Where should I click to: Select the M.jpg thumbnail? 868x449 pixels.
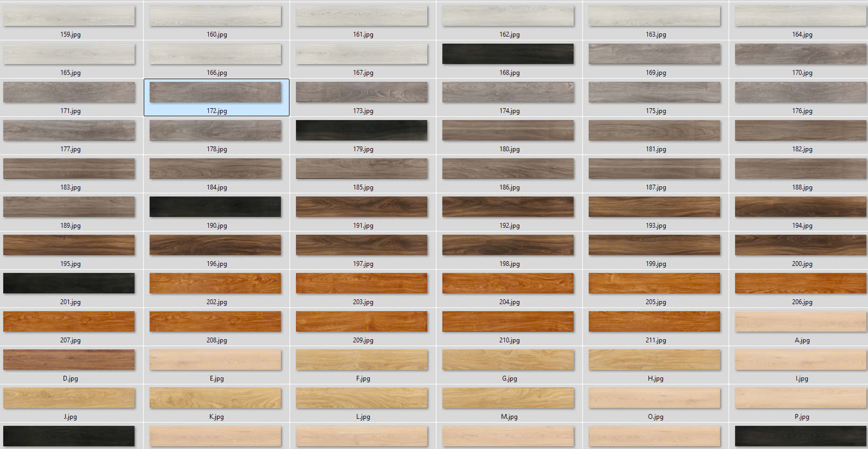pos(508,398)
